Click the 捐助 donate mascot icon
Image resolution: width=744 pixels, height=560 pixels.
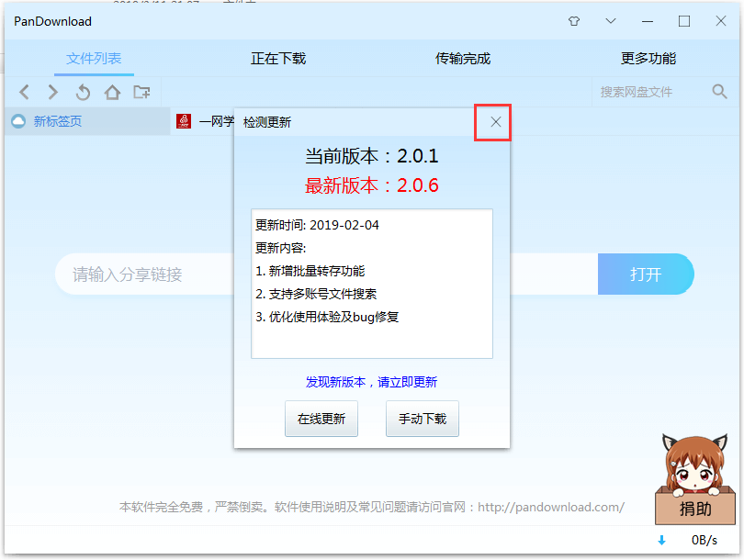[x=695, y=479]
